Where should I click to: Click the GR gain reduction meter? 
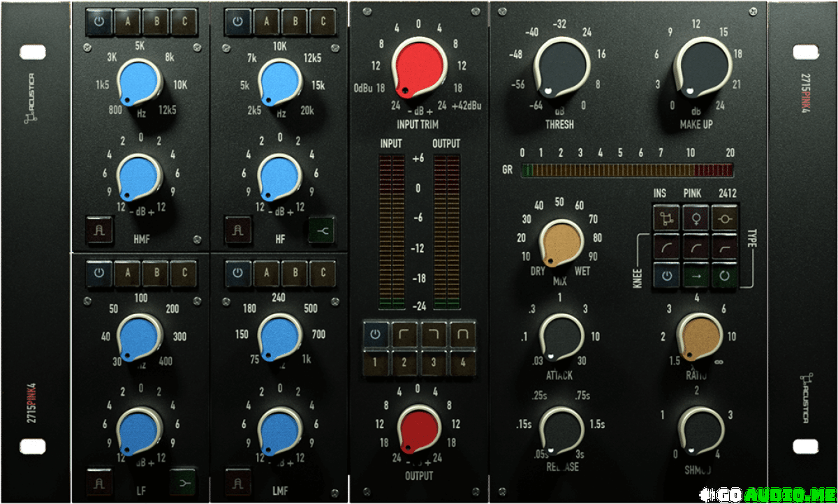tap(628, 170)
